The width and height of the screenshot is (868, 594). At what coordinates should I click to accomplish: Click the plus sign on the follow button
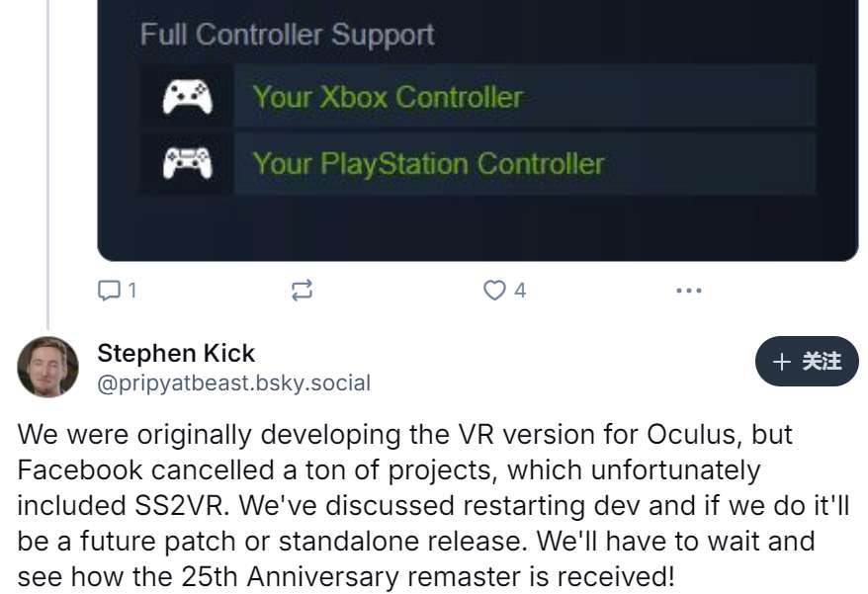pos(782,362)
